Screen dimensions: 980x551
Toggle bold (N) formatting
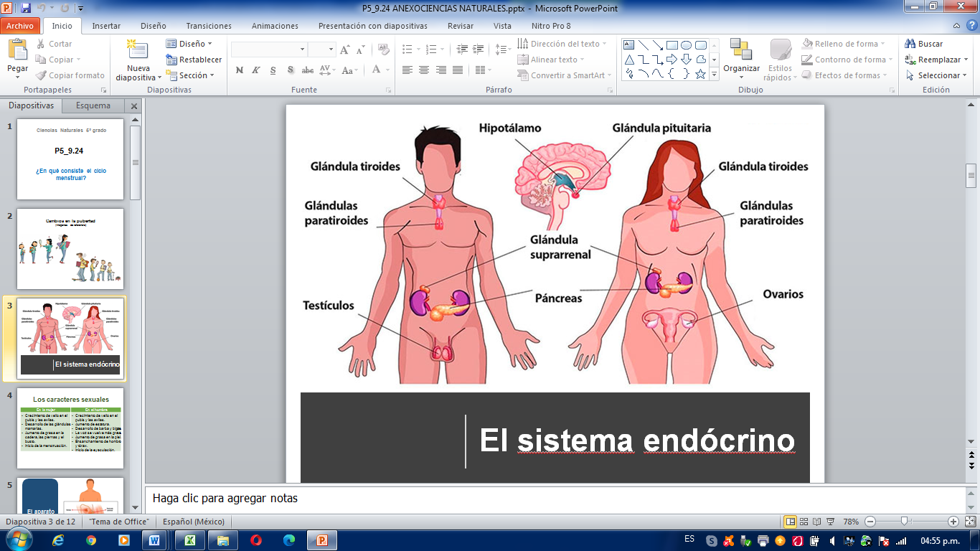pyautogui.click(x=239, y=70)
